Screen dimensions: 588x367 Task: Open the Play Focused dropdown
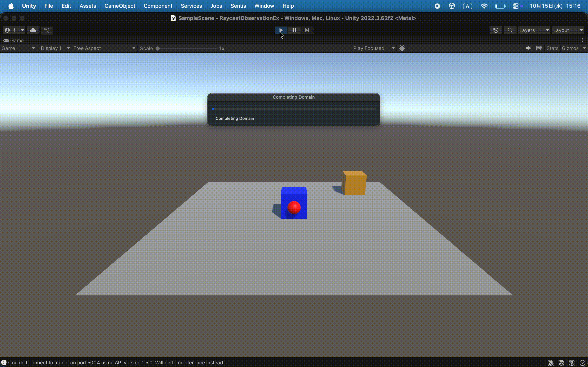373,48
